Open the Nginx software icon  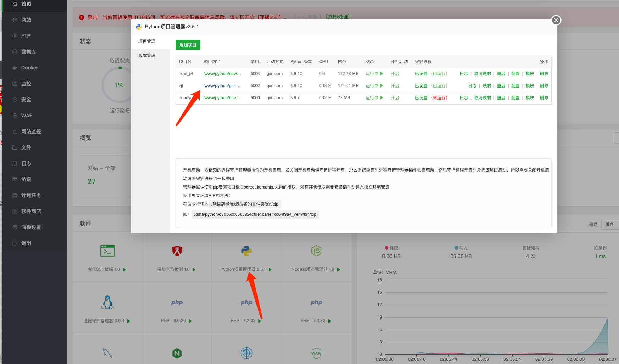[x=177, y=353]
